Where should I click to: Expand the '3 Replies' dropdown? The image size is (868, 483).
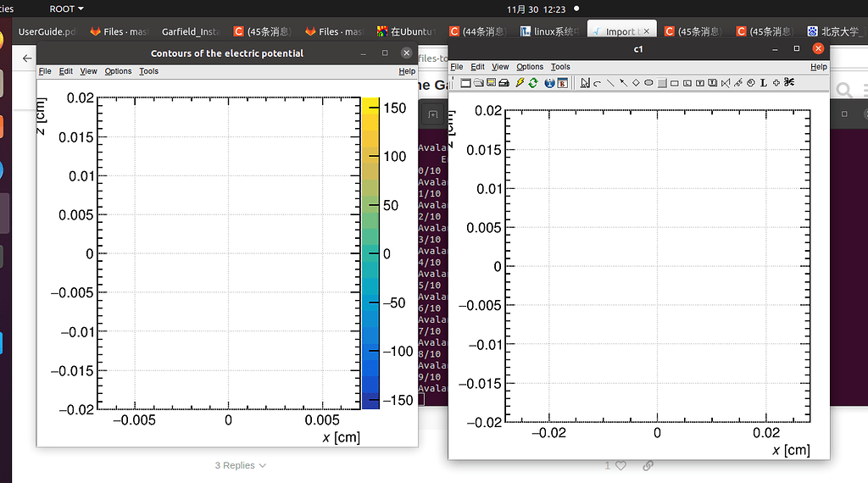tap(241, 465)
